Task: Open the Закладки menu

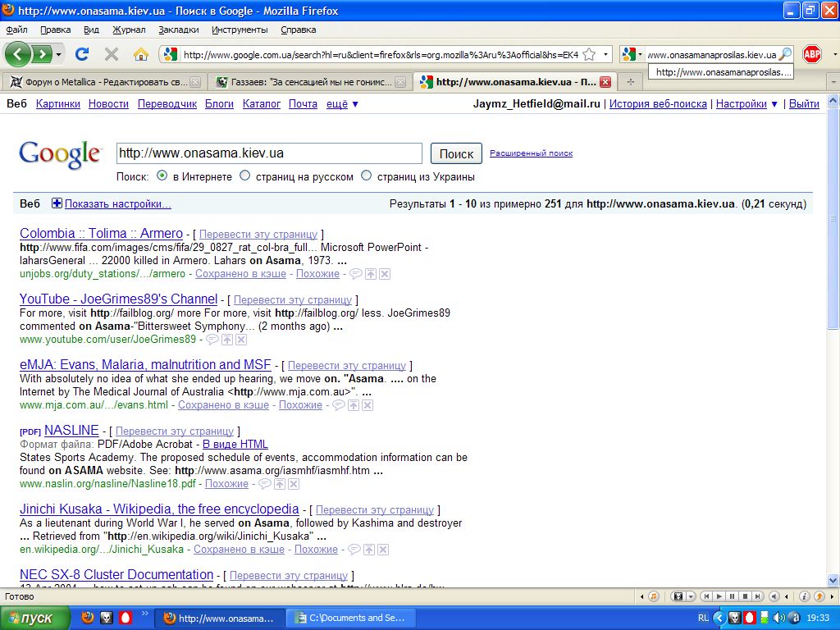Action: click(178, 30)
